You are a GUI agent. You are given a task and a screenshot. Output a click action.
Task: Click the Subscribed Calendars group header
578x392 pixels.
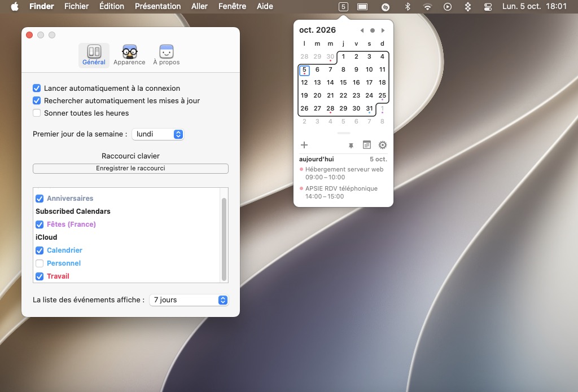(x=73, y=212)
